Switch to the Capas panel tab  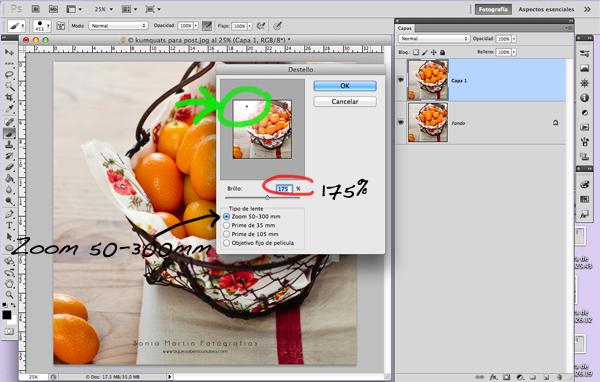404,28
